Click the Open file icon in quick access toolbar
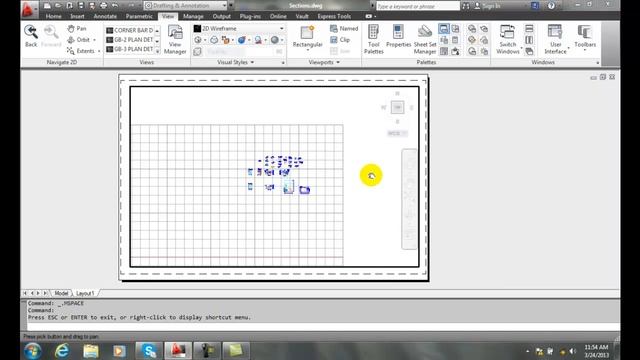 tap(58, 6)
